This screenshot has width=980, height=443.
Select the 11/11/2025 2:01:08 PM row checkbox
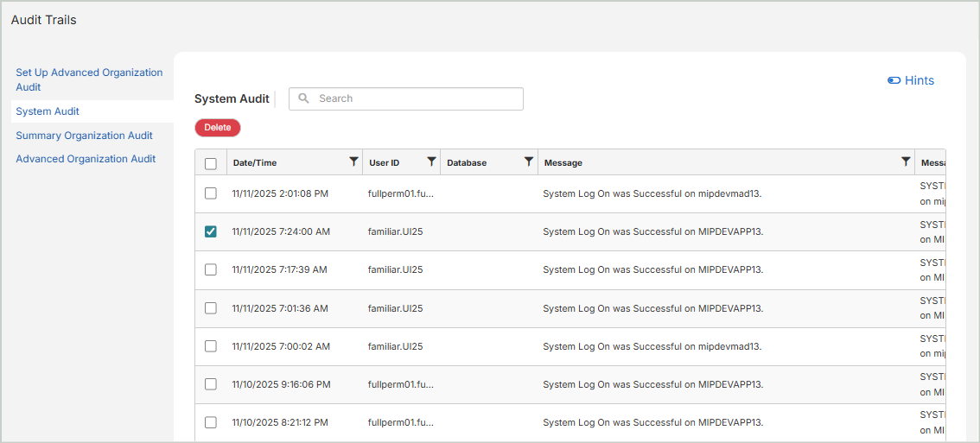click(211, 193)
